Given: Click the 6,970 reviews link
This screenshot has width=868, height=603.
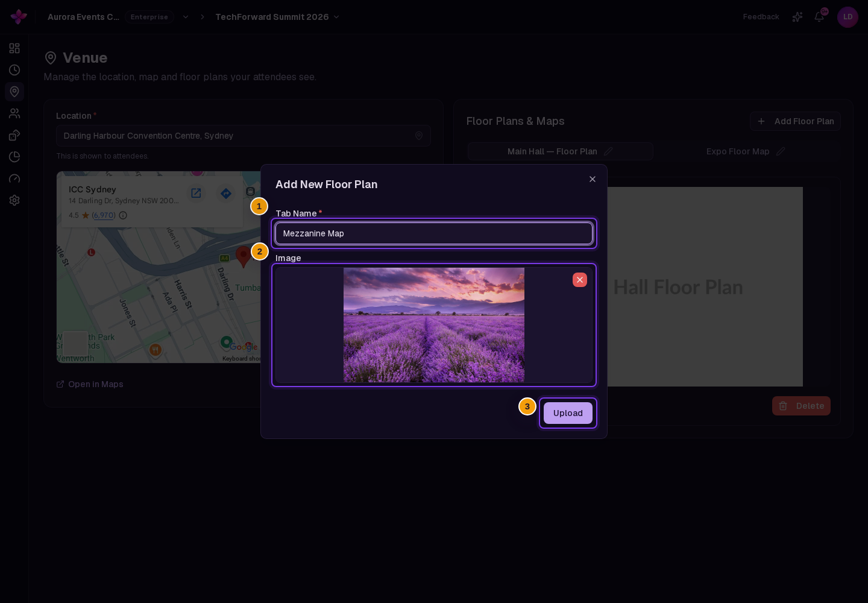Looking at the screenshot, I should coord(104,215).
